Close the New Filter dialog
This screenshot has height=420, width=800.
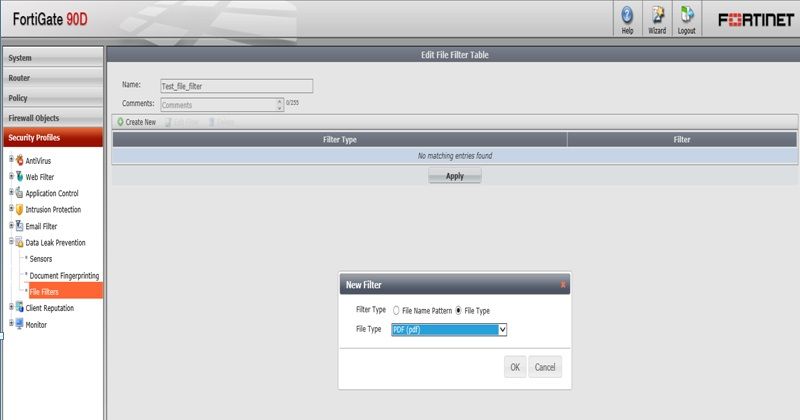[x=563, y=285]
